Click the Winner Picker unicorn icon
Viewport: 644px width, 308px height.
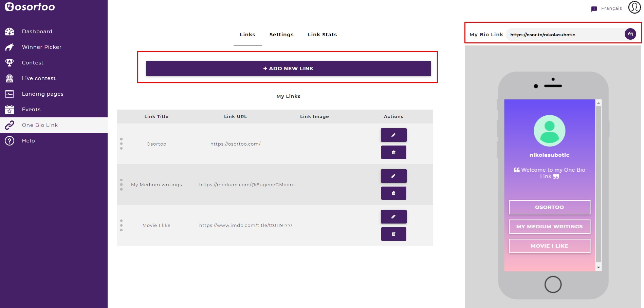(x=10, y=47)
